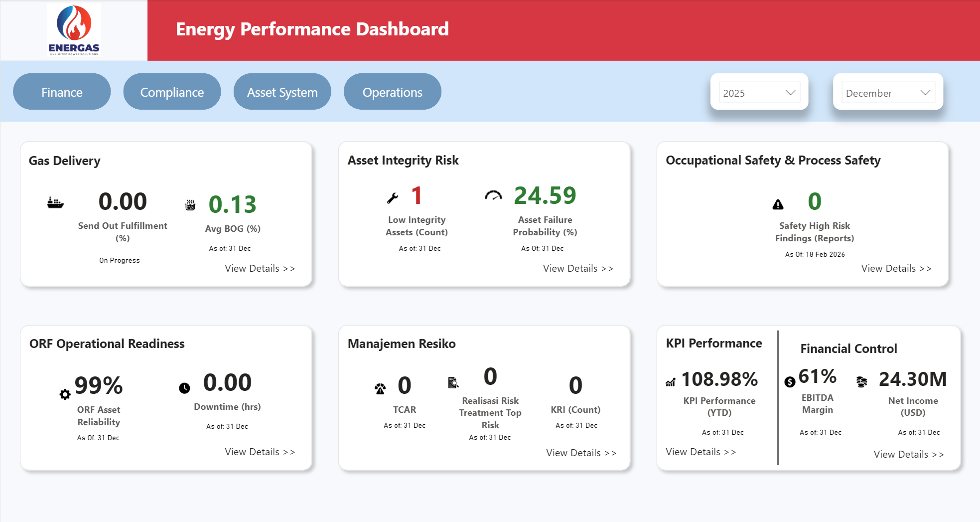
Task: Open the 2025 year dropdown
Action: 759,93
